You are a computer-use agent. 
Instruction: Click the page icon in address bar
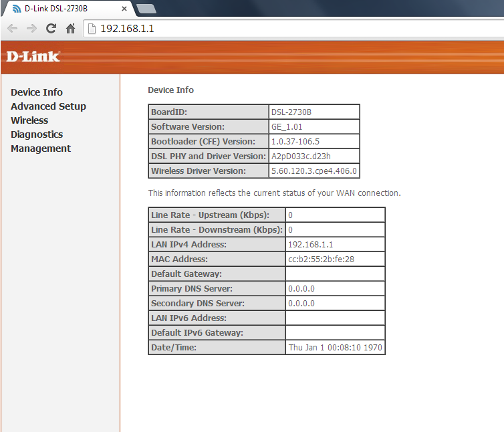92,29
